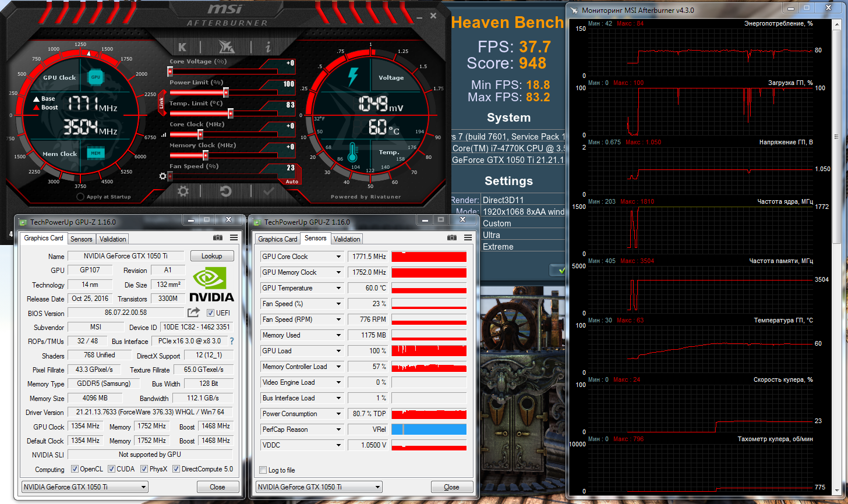Open Kombustor with the K button in Afterburner

[x=182, y=48]
